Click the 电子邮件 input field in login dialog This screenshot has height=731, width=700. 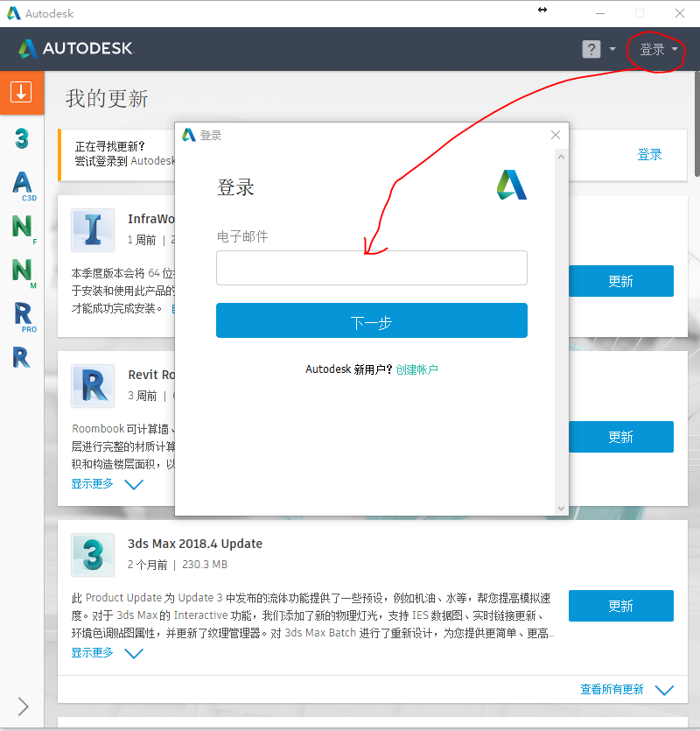(372, 268)
